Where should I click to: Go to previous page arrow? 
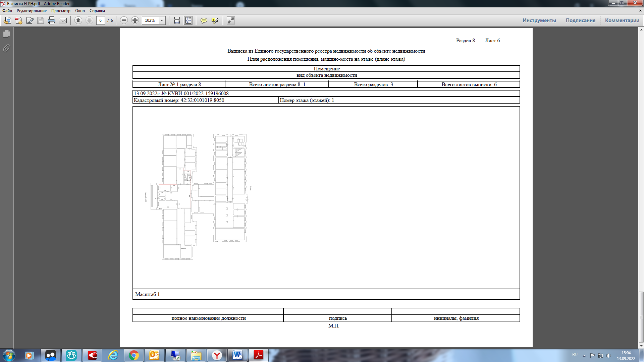78,20
